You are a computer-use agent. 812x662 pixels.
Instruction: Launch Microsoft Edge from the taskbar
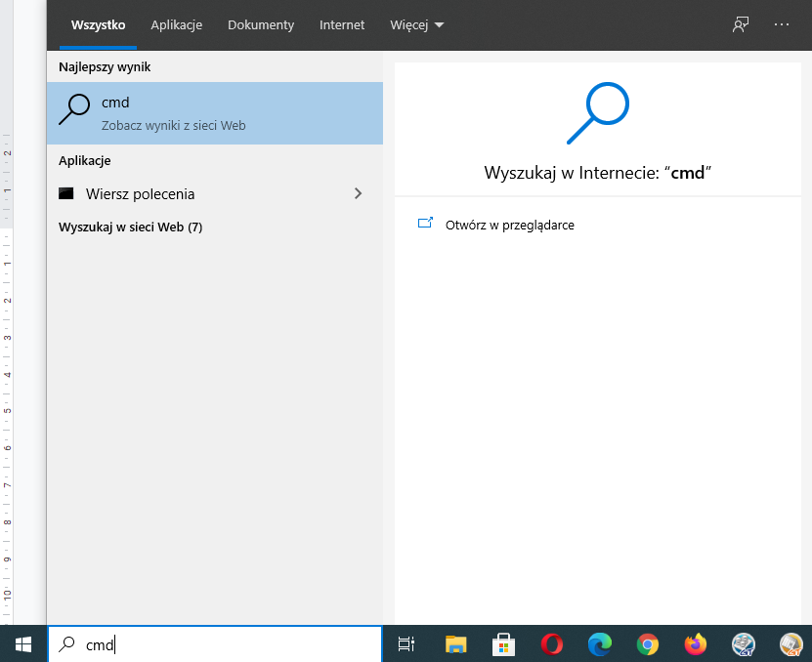pyautogui.click(x=599, y=643)
